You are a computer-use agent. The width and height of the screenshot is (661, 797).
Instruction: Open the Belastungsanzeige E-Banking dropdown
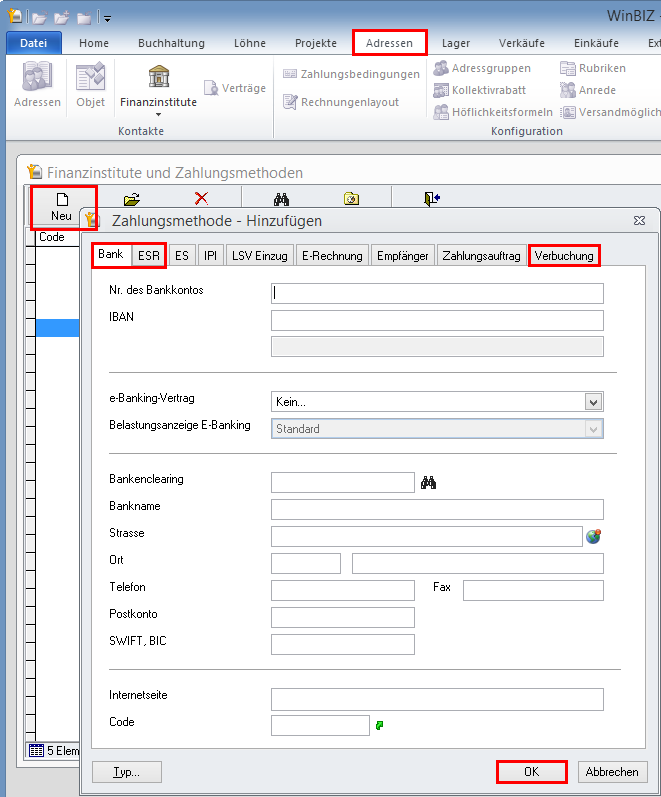click(x=594, y=429)
